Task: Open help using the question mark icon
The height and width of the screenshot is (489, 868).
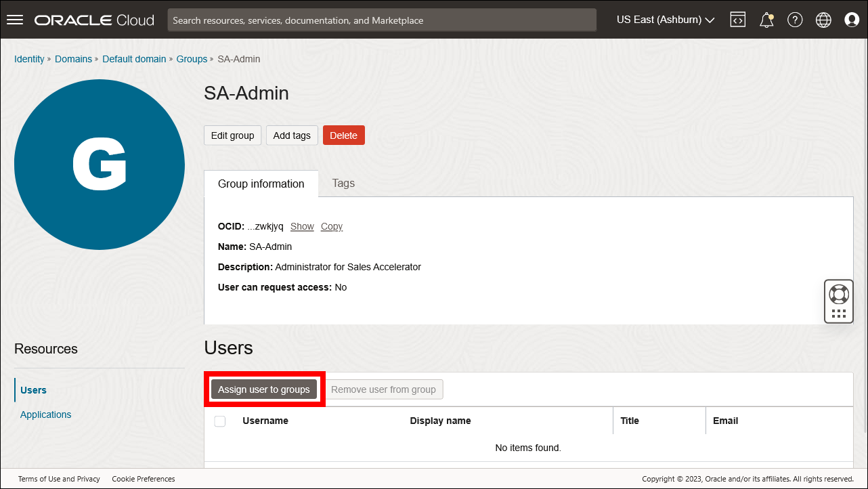Action: tap(794, 20)
